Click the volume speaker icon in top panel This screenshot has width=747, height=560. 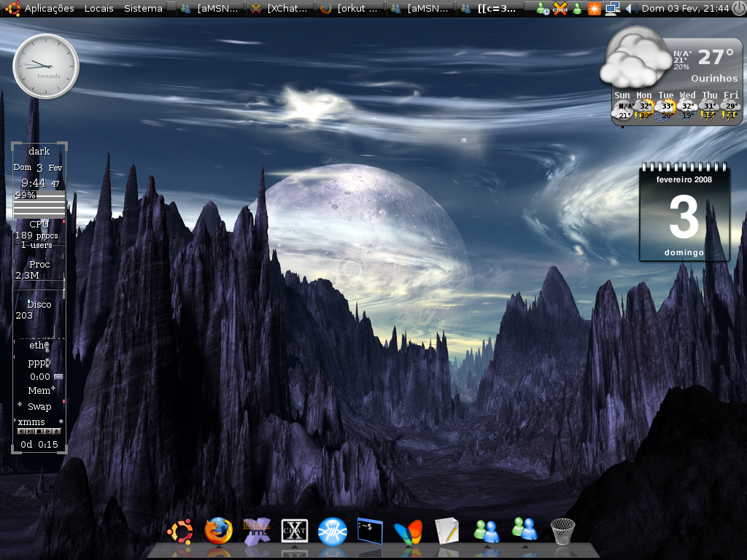(631, 9)
